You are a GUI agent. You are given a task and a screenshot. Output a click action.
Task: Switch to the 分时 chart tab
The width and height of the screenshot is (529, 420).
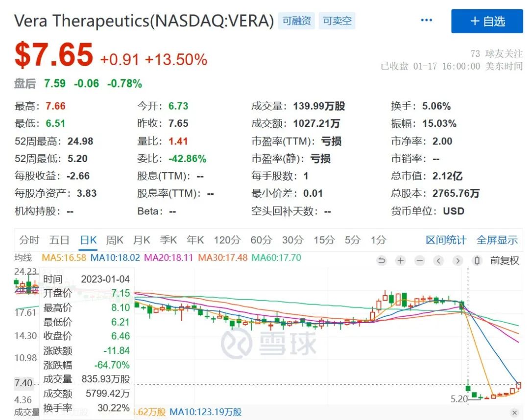point(29,240)
